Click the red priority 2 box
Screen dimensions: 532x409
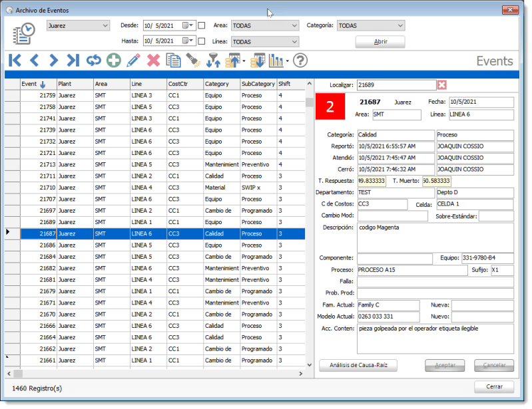[330, 106]
